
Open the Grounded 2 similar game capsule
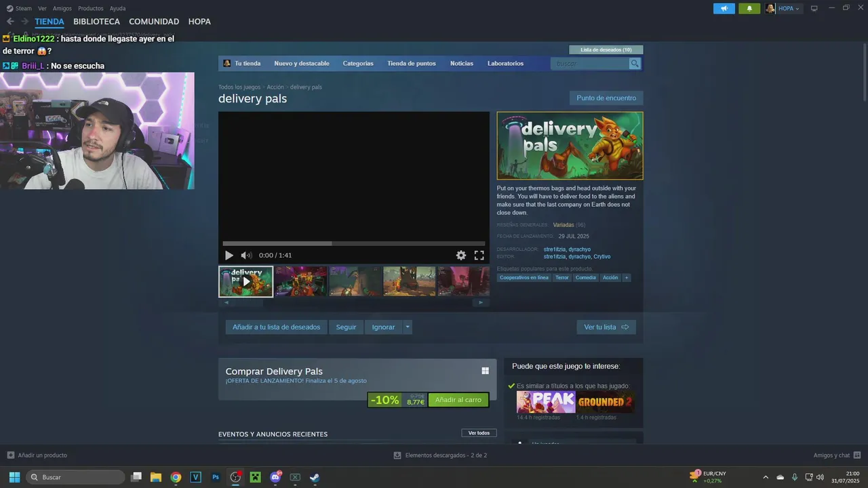pos(606,402)
